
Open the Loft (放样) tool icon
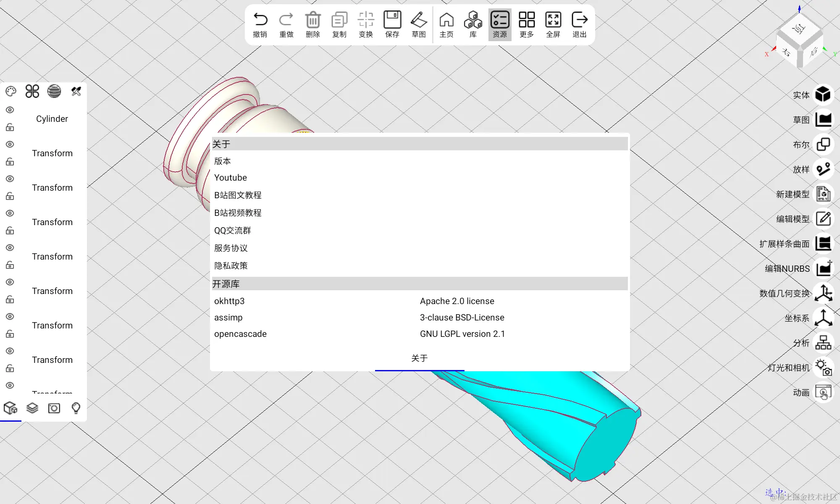(x=823, y=169)
